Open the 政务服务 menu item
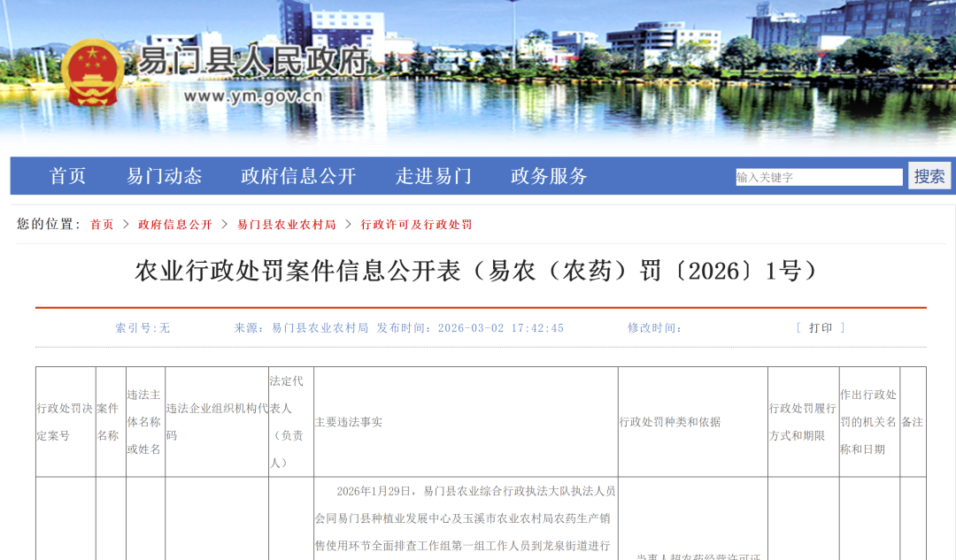Image resolution: width=956 pixels, height=560 pixels. (549, 176)
